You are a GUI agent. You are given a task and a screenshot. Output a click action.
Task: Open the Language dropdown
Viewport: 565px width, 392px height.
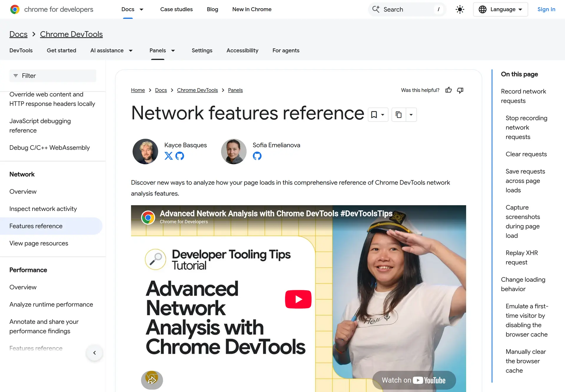[x=500, y=9]
